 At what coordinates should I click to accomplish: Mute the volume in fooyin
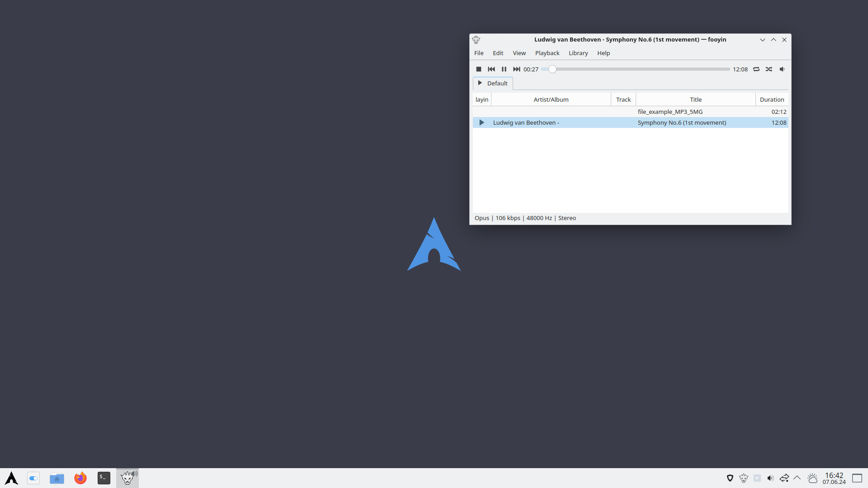(x=782, y=69)
